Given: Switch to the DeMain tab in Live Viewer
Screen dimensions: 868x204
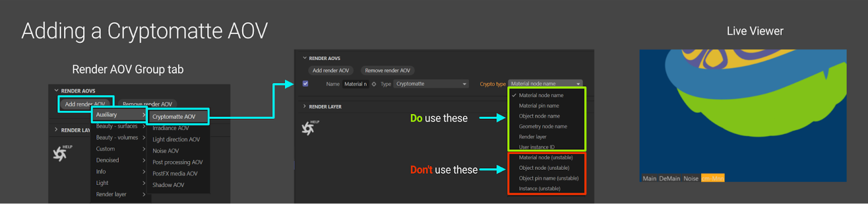Looking at the screenshot, I should pyautogui.click(x=669, y=178).
